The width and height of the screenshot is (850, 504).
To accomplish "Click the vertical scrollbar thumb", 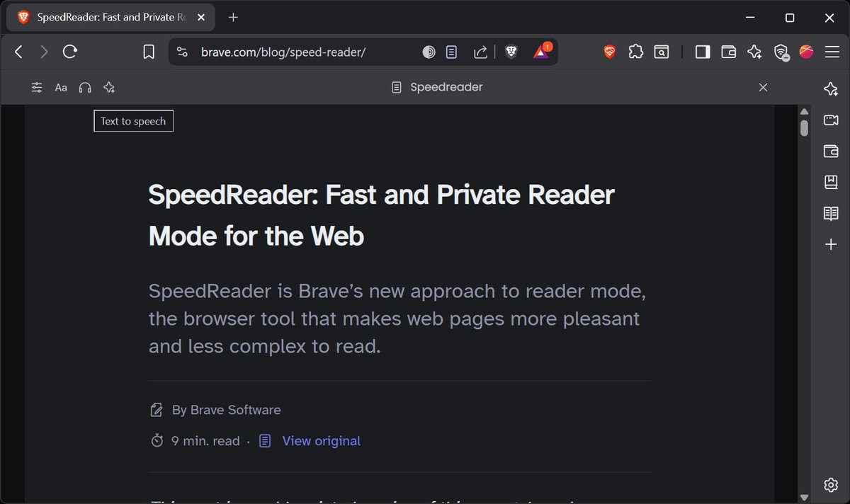I will tap(804, 128).
